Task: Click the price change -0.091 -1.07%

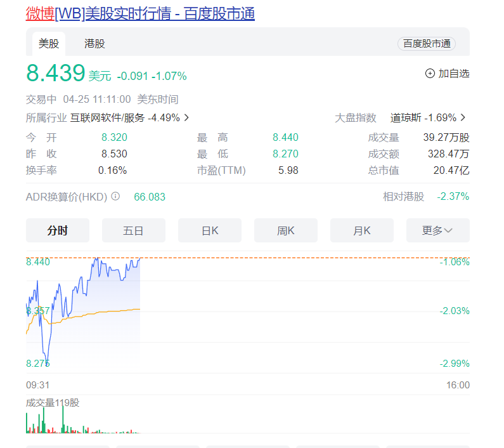Action: pyautogui.click(x=152, y=76)
